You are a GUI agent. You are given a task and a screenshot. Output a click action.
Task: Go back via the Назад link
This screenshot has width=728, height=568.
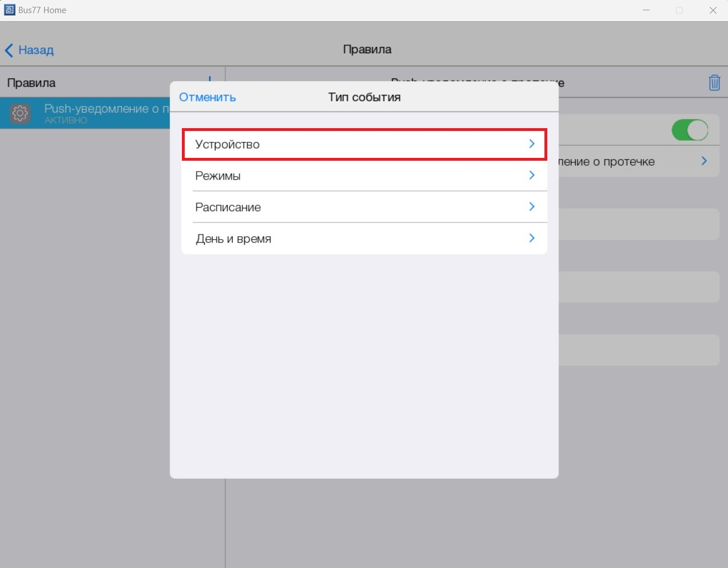[36, 50]
